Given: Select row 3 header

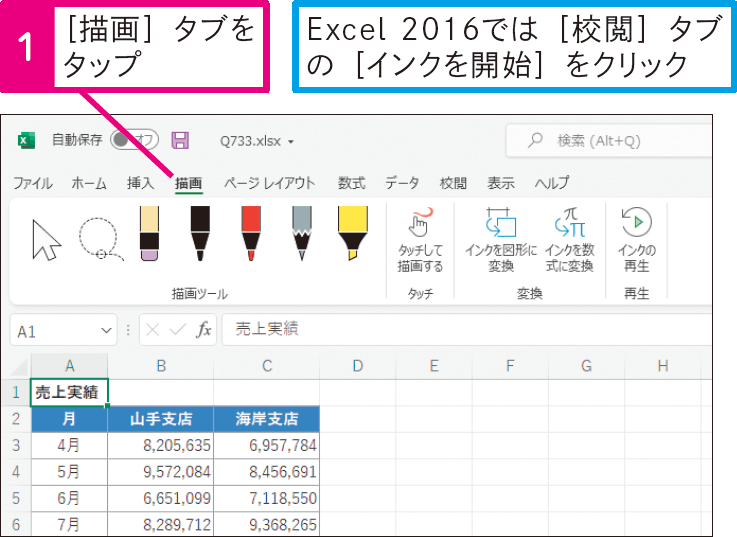Looking at the screenshot, I should tap(16, 445).
